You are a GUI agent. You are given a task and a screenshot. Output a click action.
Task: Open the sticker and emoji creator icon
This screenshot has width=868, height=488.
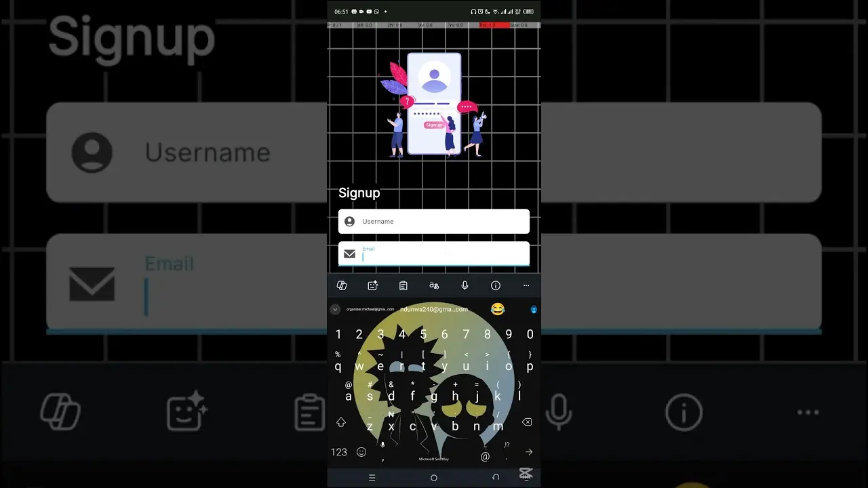point(372,285)
